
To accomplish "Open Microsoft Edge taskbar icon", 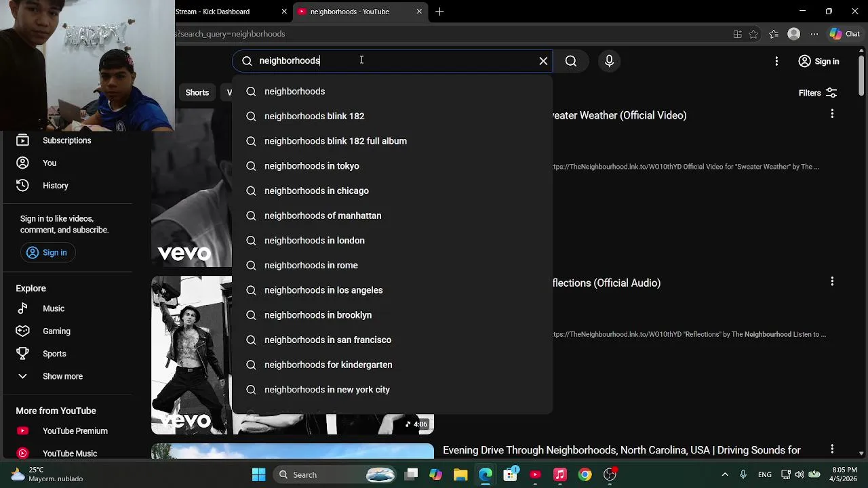I will click(x=486, y=474).
